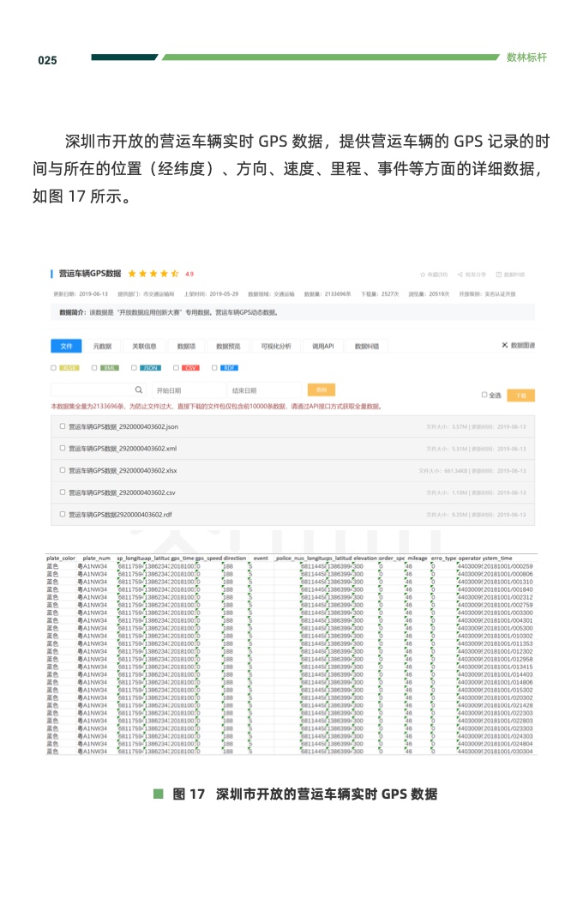Switch to the 调用API tab
The height and width of the screenshot is (924, 583).
click(x=323, y=346)
